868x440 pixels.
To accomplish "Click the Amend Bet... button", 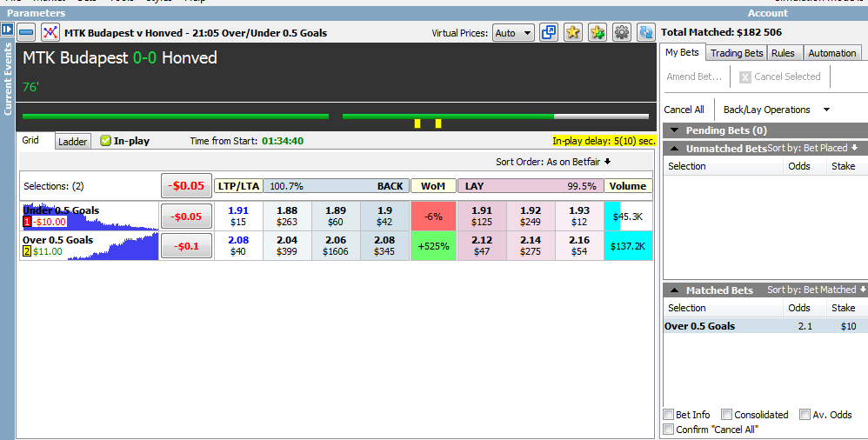I will [694, 77].
